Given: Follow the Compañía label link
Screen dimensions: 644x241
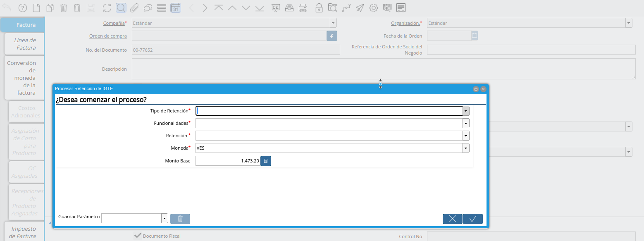Looking at the screenshot, I should pyautogui.click(x=114, y=23).
